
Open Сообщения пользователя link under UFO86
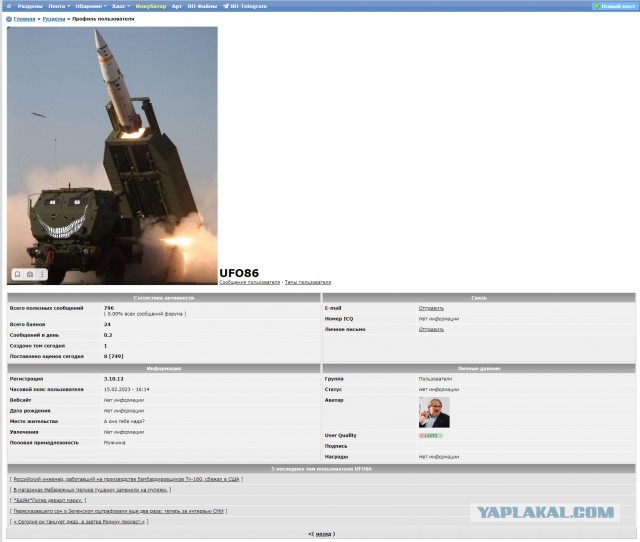[249, 282]
